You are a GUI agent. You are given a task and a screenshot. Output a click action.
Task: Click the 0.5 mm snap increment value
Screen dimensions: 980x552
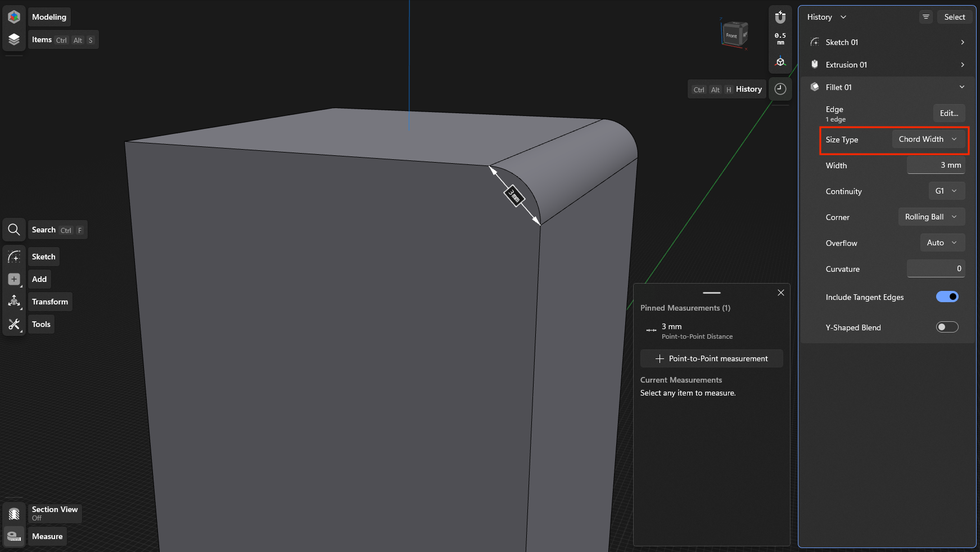click(780, 39)
